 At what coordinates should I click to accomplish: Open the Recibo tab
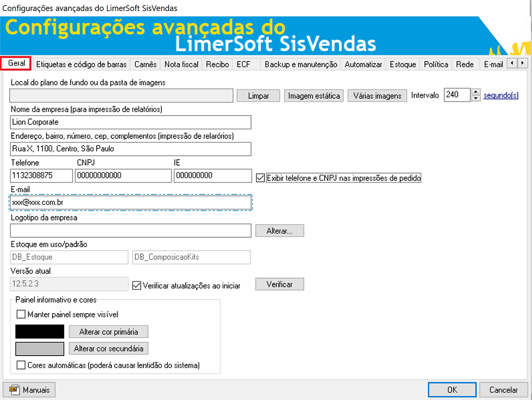(x=217, y=64)
